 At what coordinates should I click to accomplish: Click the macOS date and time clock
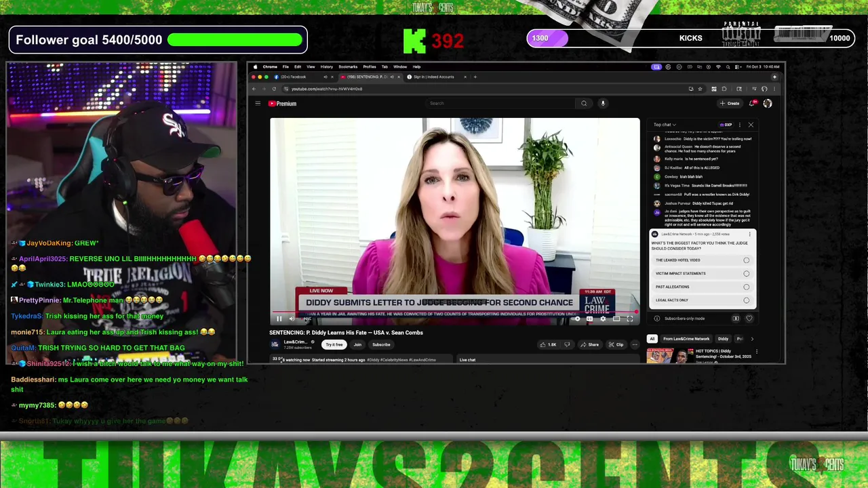pyautogui.click(x=764, y=67)
